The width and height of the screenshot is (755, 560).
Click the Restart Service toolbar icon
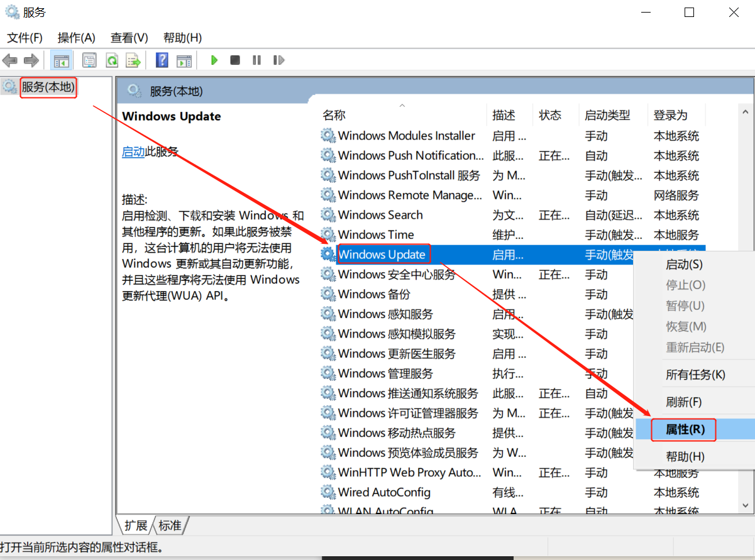278,60
